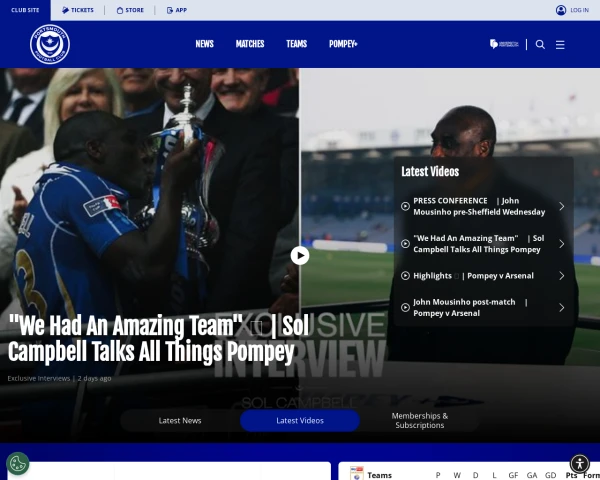Screen dimensions: 600x480
Task: Click play icon beside Press Conference video
Action: pyautogui.click(x=405, y=206)
